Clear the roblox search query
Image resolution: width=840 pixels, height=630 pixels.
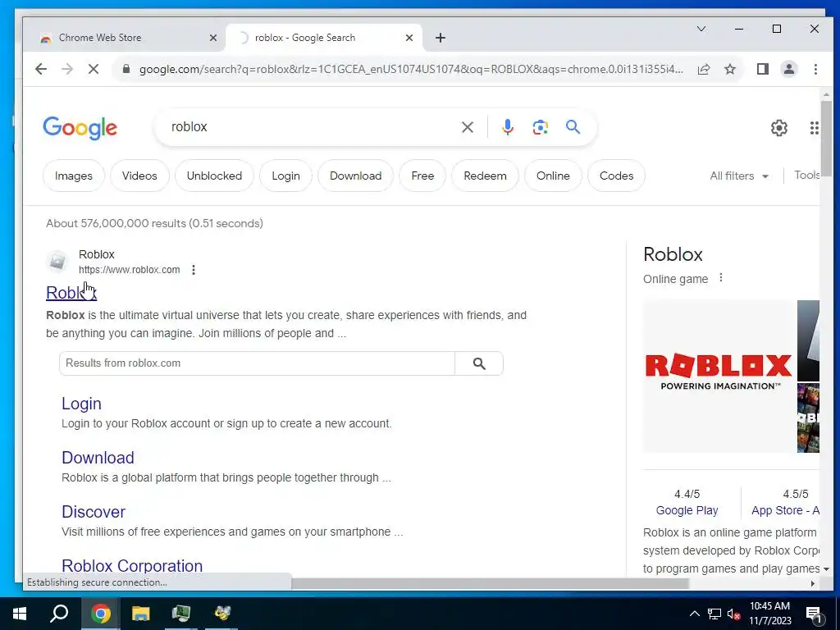tap(468, 127)
